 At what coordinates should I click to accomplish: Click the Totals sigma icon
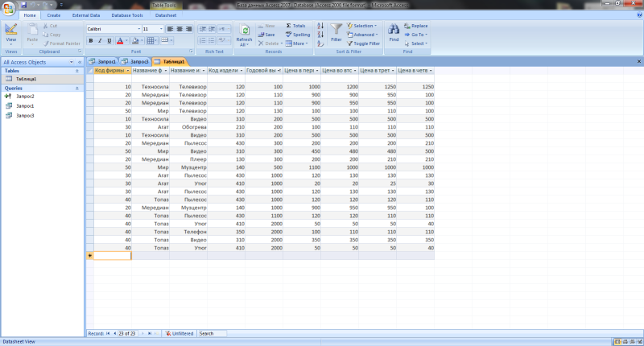tap(289, 26)
